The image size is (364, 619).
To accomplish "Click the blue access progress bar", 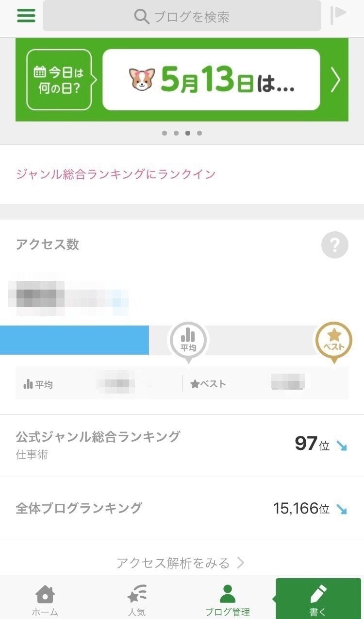I will tap(74, 340).
